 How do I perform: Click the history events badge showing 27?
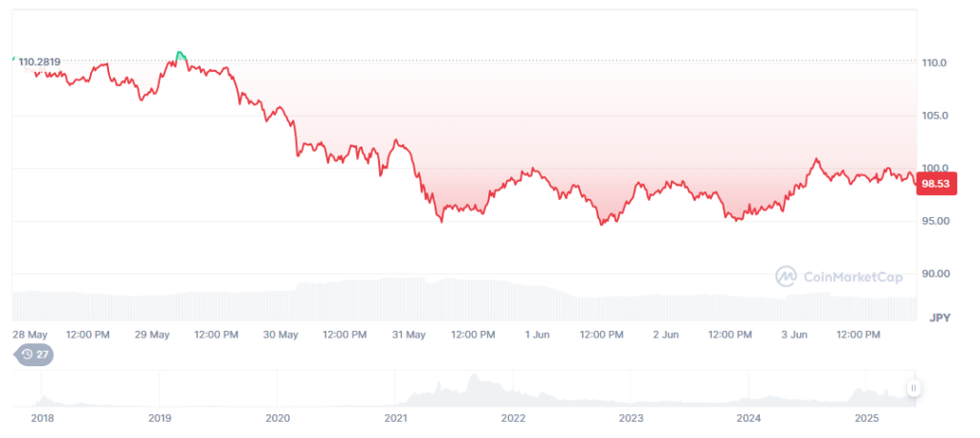click(x=33, y=354)
